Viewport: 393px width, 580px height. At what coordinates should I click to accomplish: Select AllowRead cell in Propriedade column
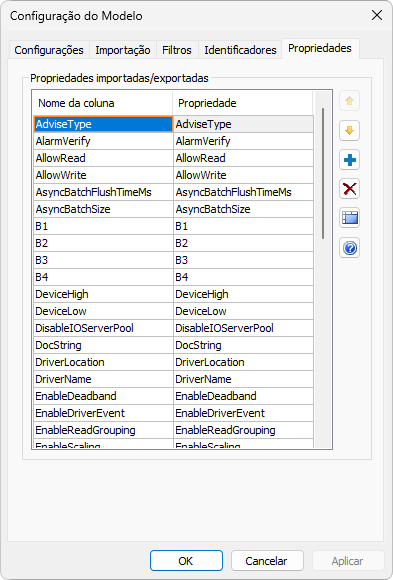(x=243, y=158)
